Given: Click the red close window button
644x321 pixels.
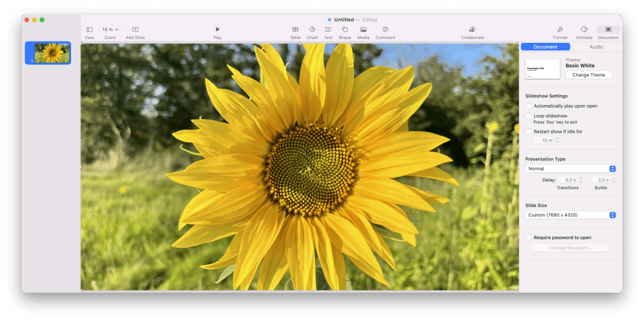Looking at the screenshot, I should click(x=26, y=20).
